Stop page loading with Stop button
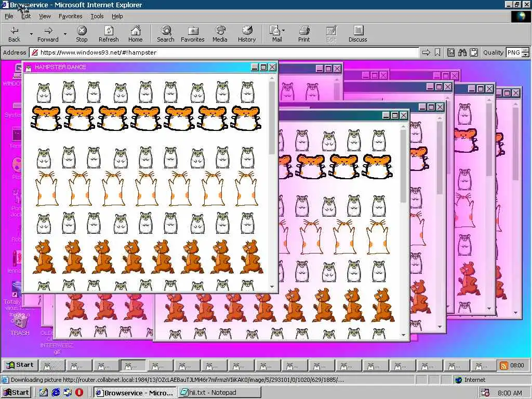This screenshot has height=399, width=532. (x=82, y=34)
